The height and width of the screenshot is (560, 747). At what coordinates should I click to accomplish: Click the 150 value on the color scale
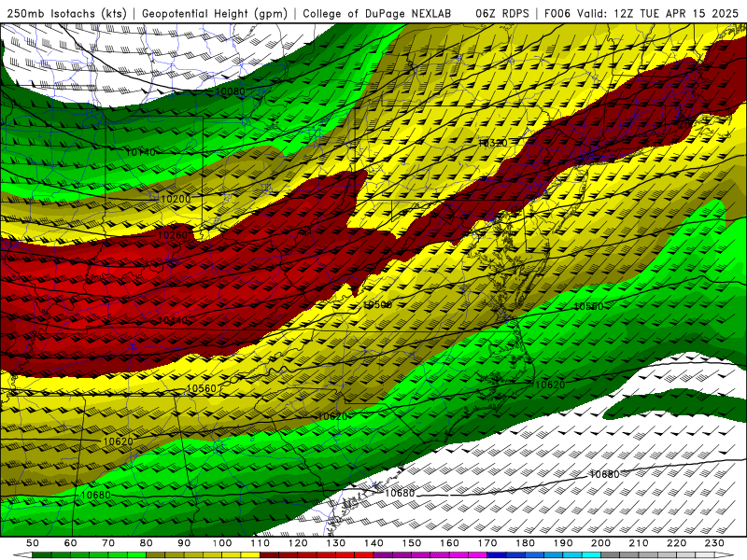411,543
